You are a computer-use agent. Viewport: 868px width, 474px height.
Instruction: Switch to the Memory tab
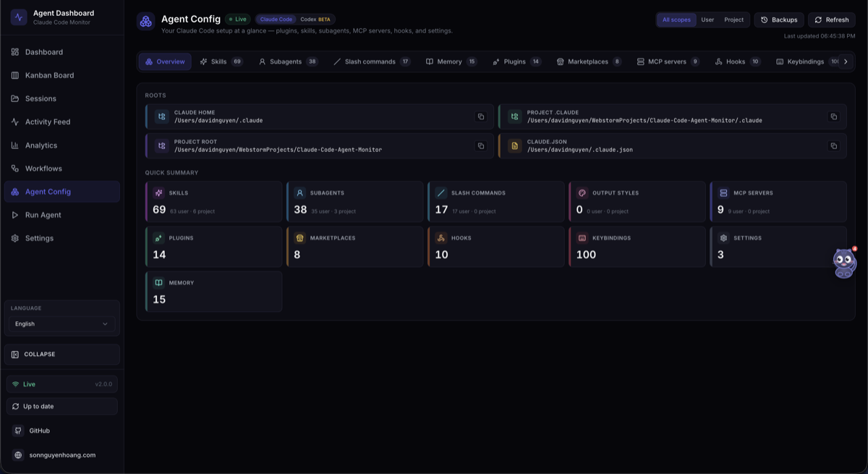[451, 62]
